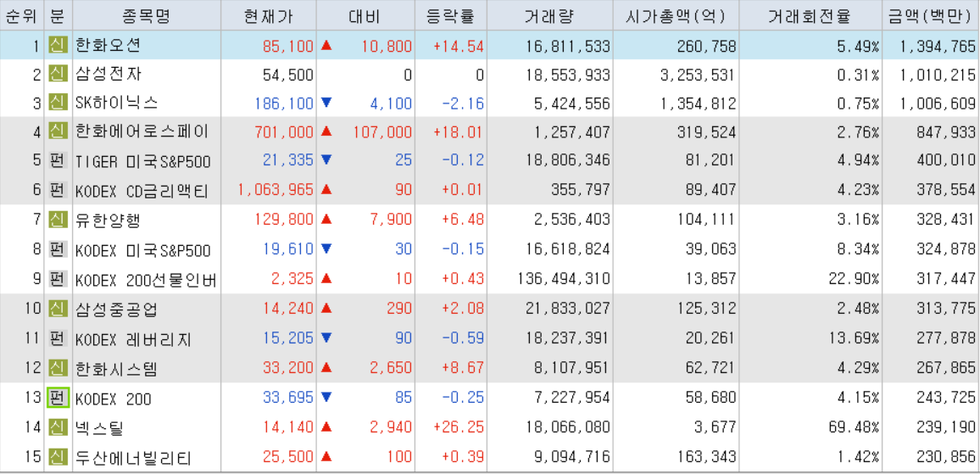Image resolution: width=980 pixels, height=474 pixels.
Task: Click the 136,494,310 volume cell
Action: coord(565,280)
